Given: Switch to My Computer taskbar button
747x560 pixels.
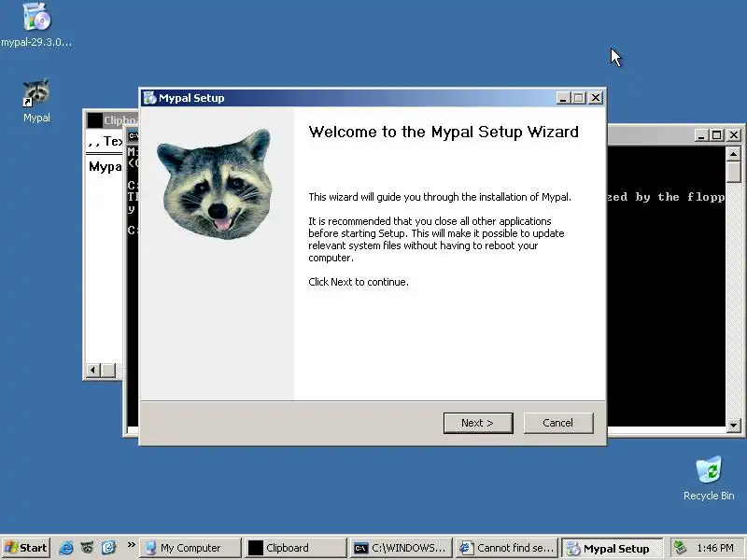Looking at the screenshot, I should pyautogui.click(x=190, y=548).
